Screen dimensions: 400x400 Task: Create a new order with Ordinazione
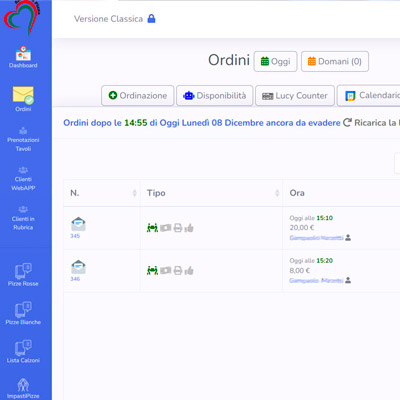pos(138,96)
